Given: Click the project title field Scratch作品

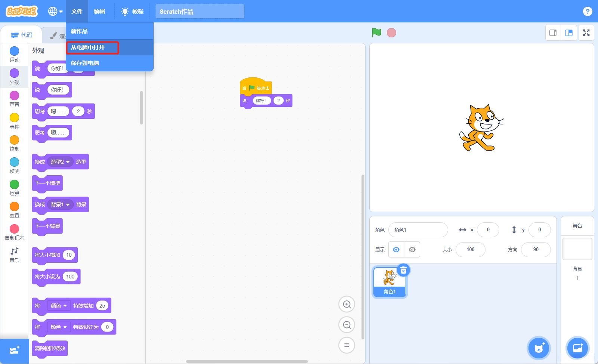Looking at the screenshot, I should coord(200,11).
